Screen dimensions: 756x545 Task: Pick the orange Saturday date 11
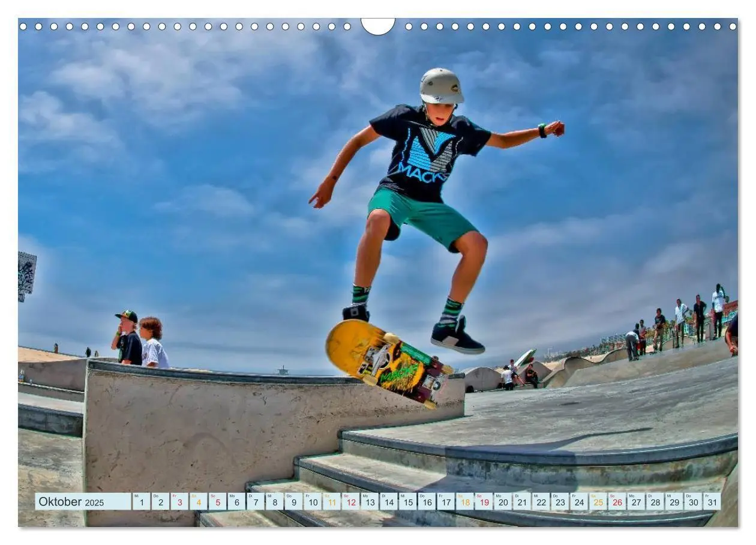(332, 502)
